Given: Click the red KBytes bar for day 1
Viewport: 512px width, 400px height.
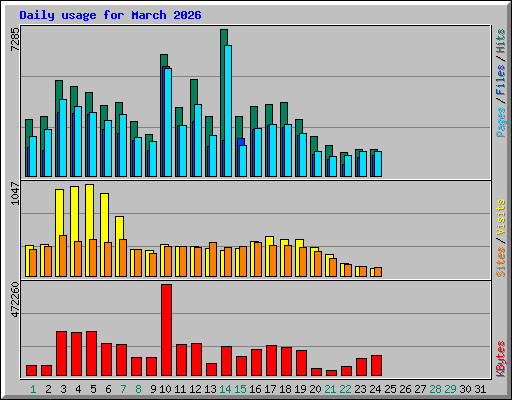Looking at the screenshot, I should point(32,371).
